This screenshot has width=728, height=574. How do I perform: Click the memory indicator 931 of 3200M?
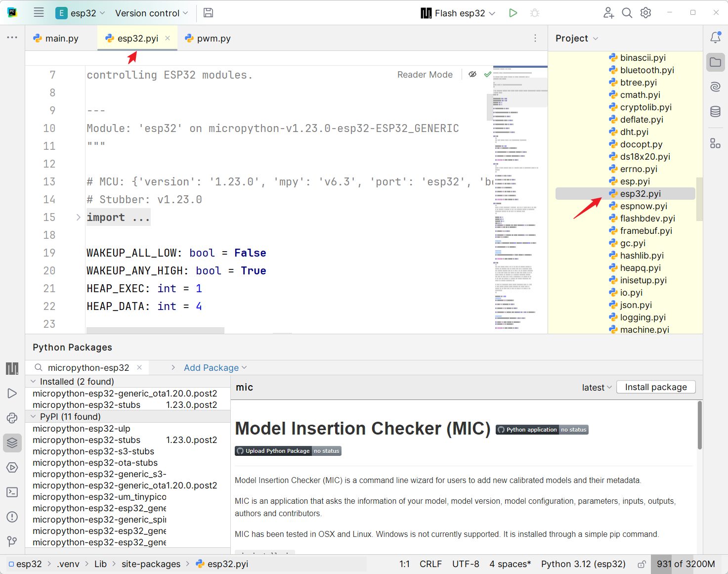pos(685,564)
